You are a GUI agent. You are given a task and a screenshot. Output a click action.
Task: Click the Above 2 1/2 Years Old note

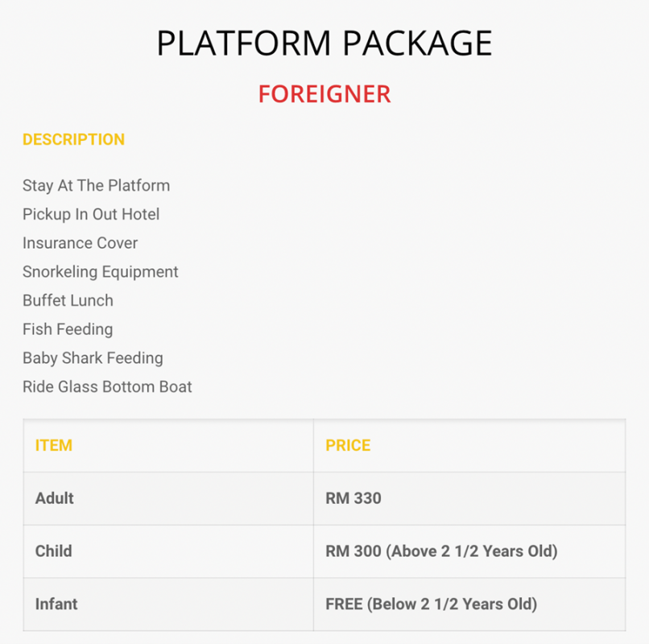(471, 551)
